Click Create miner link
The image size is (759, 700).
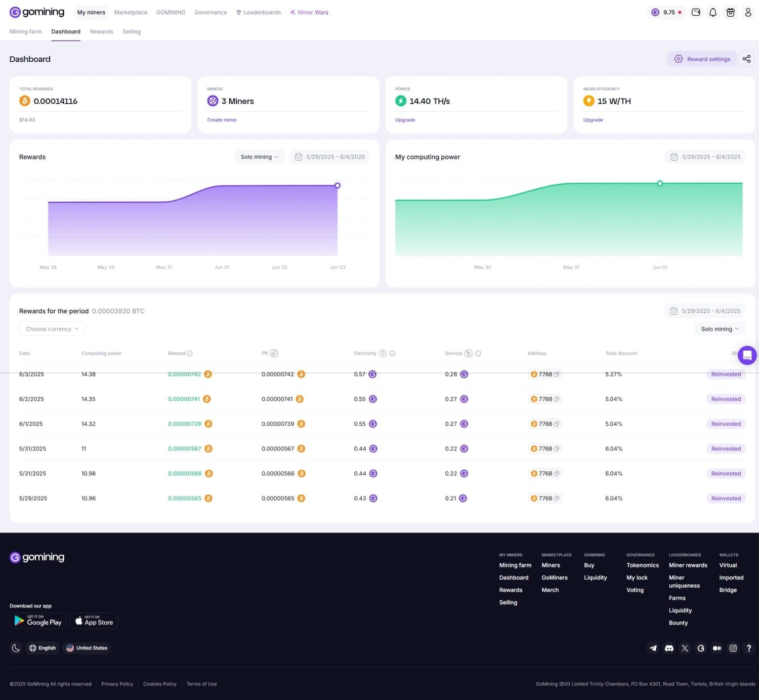click(222, 120)
